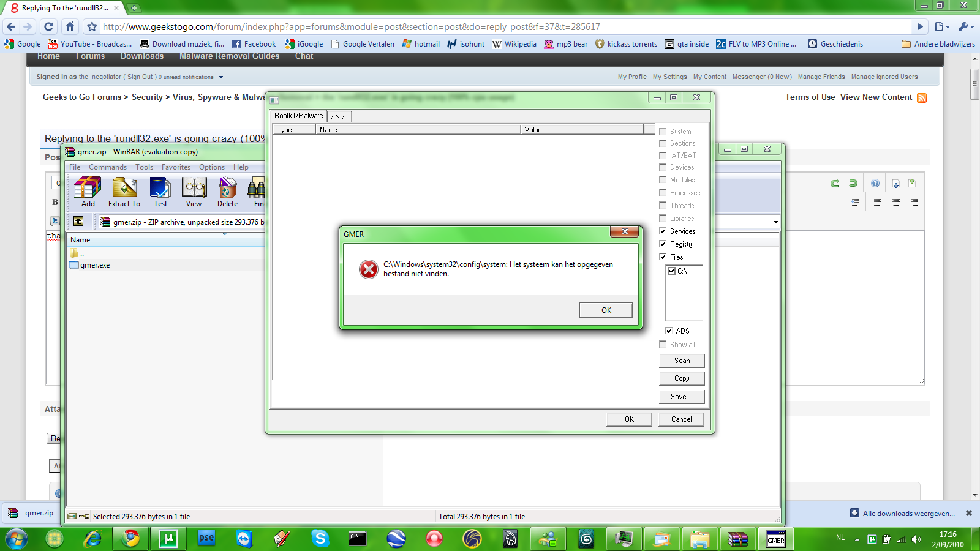980x551 pixels.
Task: Click the WinRAR View icon
Action: coord(194,192)
